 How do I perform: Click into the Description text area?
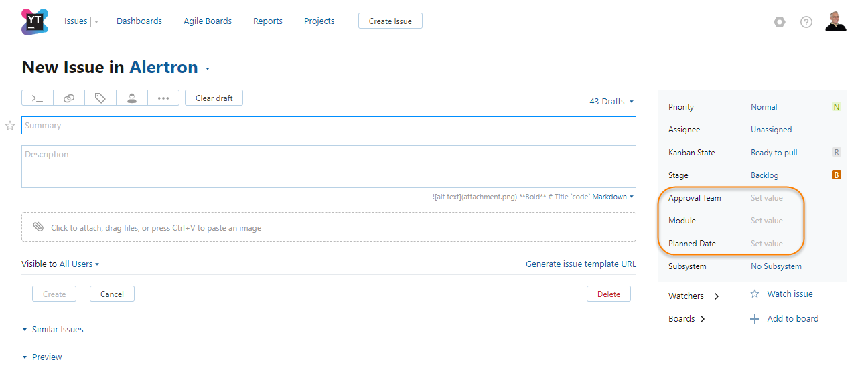tap(329, 167)
